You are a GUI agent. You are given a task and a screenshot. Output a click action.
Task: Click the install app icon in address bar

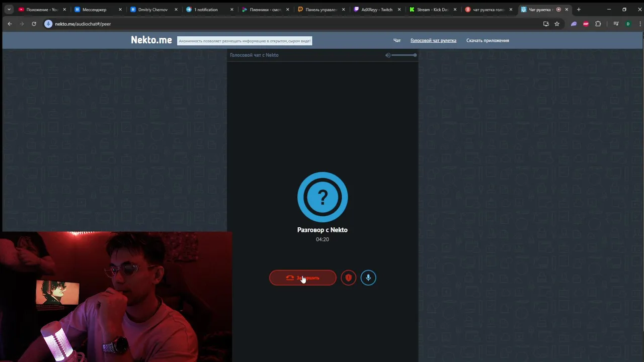pyautogui.click(x=546, y=24)
